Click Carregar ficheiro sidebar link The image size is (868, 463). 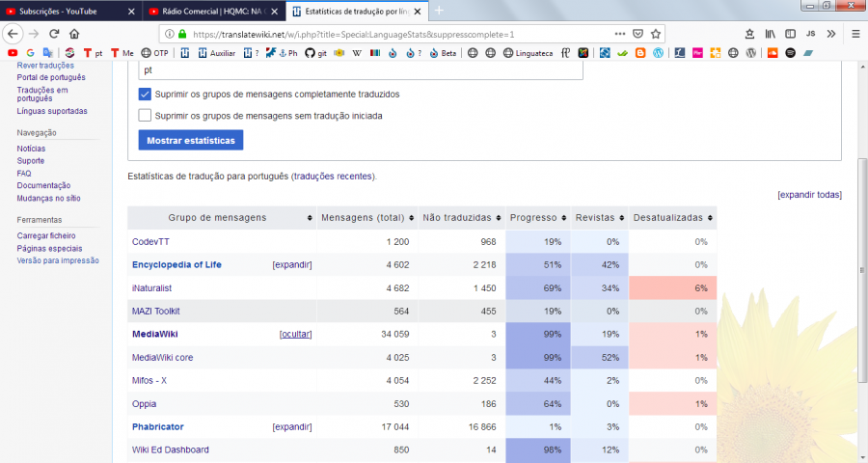pyautogui.click(x=46, y=235)
